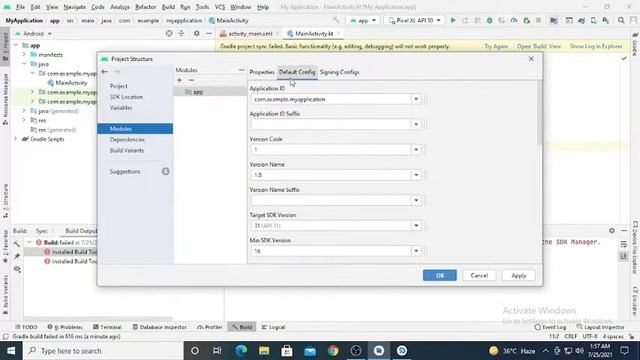The width and height of the screenshot is (640, 360).
Task: Click the Apply button
Action: [x=518, y=276]
